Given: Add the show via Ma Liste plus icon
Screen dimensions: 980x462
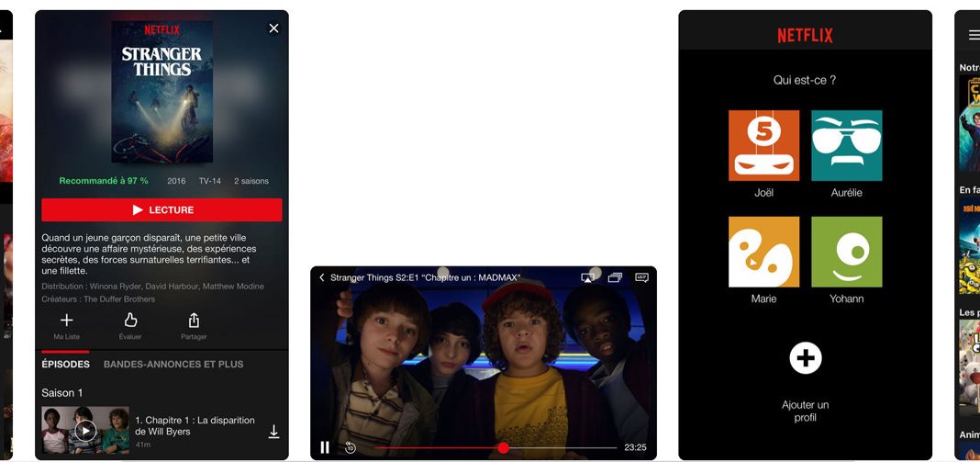Looking at the screenshot, I should point(66,321).
